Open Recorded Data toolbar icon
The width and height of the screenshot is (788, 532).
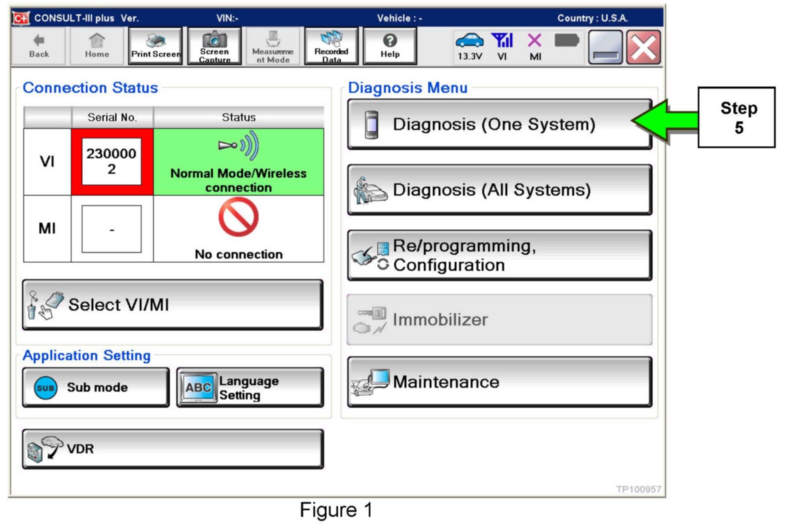pos(331,46)
